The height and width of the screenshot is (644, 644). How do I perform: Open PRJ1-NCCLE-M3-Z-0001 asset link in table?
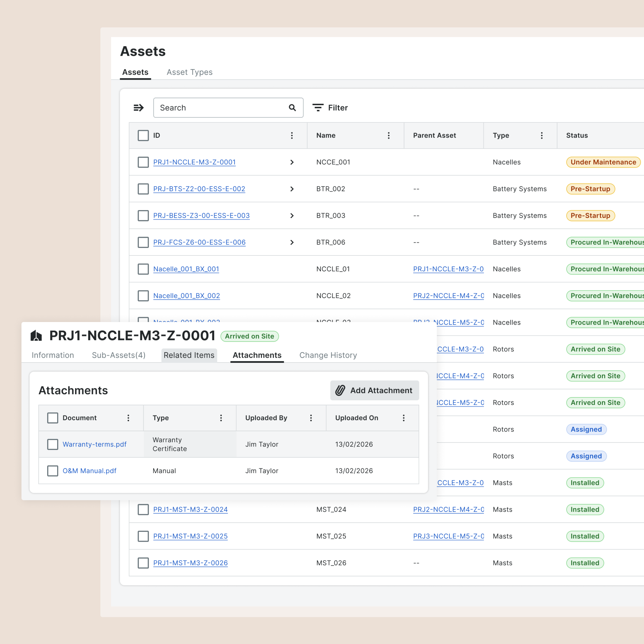[x=194, y=162]
